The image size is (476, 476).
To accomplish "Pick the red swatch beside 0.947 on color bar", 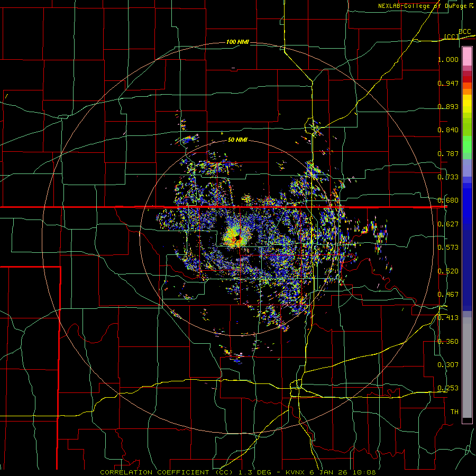I will pyautogui.click(x=467, y=79).
